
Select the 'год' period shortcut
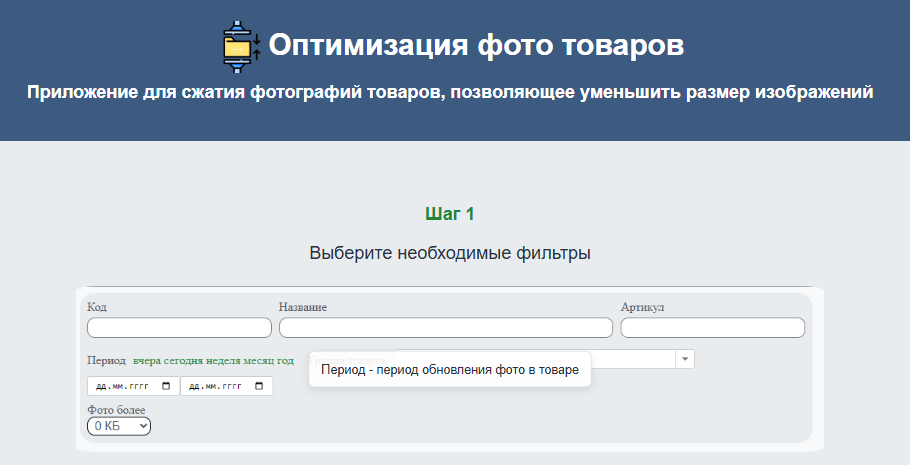285,361
